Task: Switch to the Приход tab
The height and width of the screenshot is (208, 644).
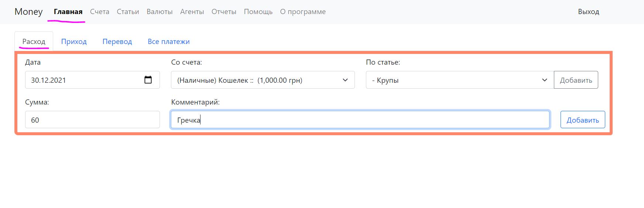Action: tap(74, 41)
